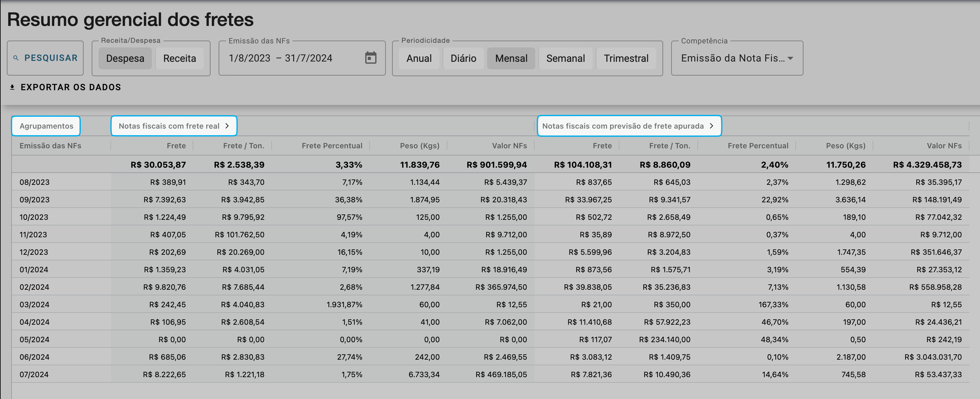
Task: Click the R$ 365.974,50 cell
Action: coord(502,287)
